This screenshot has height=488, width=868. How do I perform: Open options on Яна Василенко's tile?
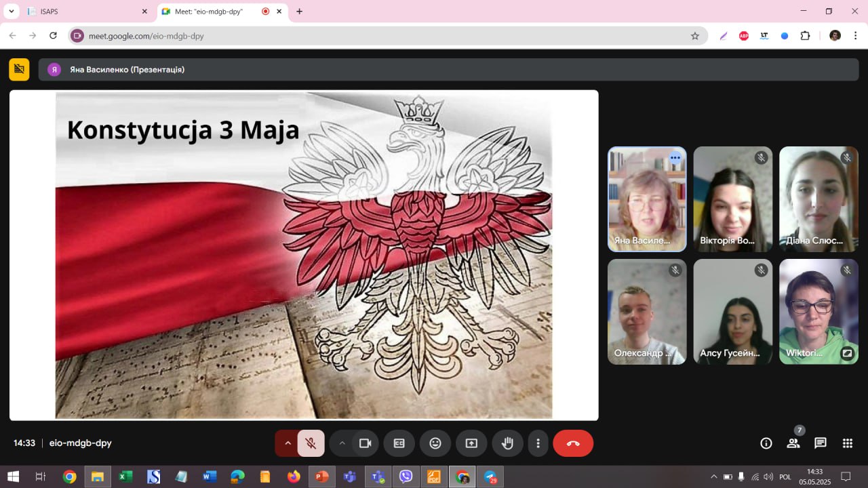click(x=675, y=158)
